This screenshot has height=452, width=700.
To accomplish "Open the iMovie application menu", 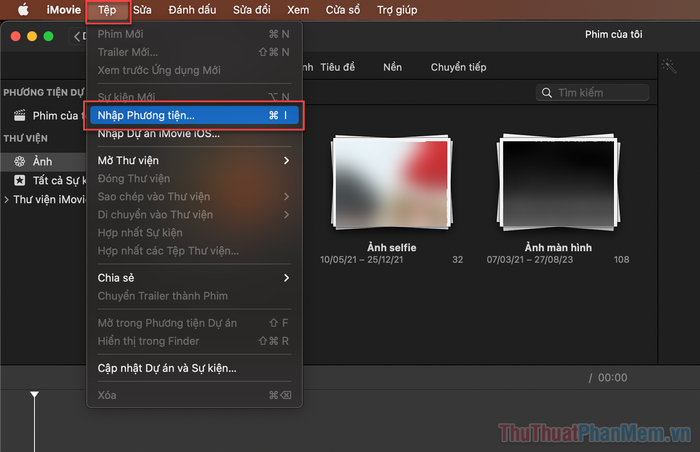I will [63, 10].
